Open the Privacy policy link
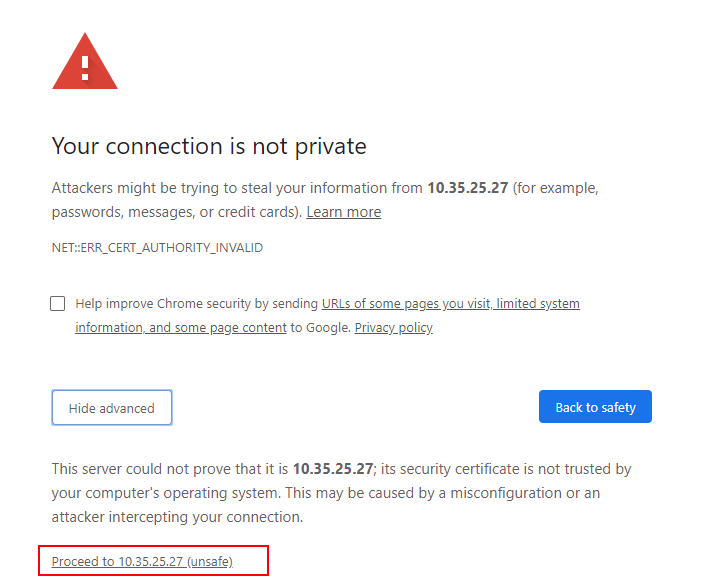 click(393, 328)
